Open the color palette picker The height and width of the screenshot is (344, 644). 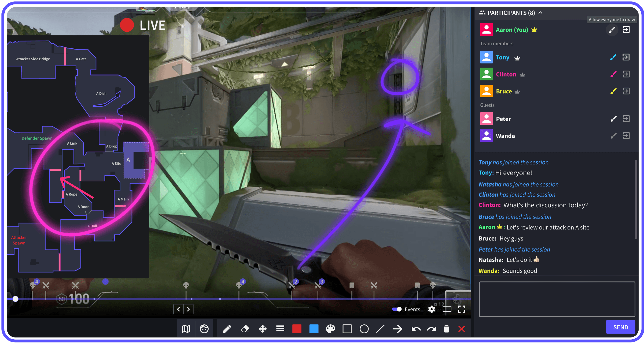click(330, 329)
